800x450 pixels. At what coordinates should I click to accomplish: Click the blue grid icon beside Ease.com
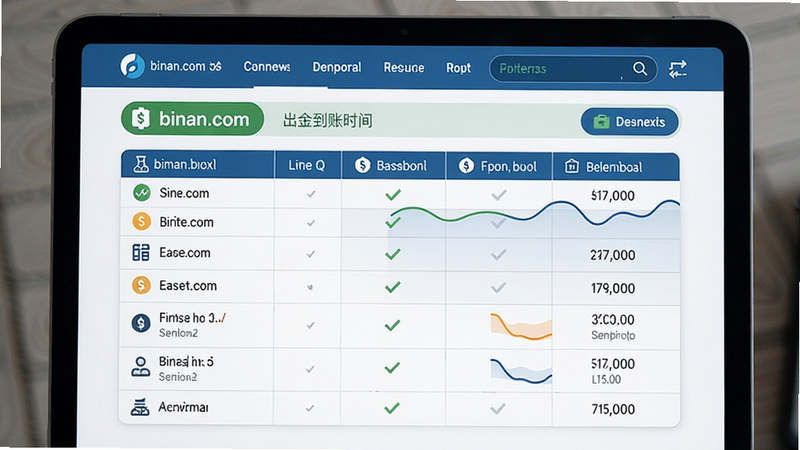click(x=141, y=253)
